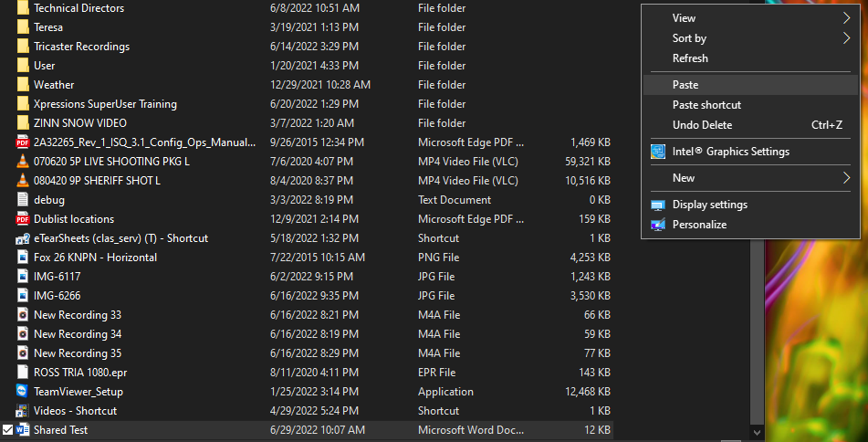The height and width of the screenshot is (442, 868).
Task: Choose Undo Delete from the context menu
Action: pos(750,124)
